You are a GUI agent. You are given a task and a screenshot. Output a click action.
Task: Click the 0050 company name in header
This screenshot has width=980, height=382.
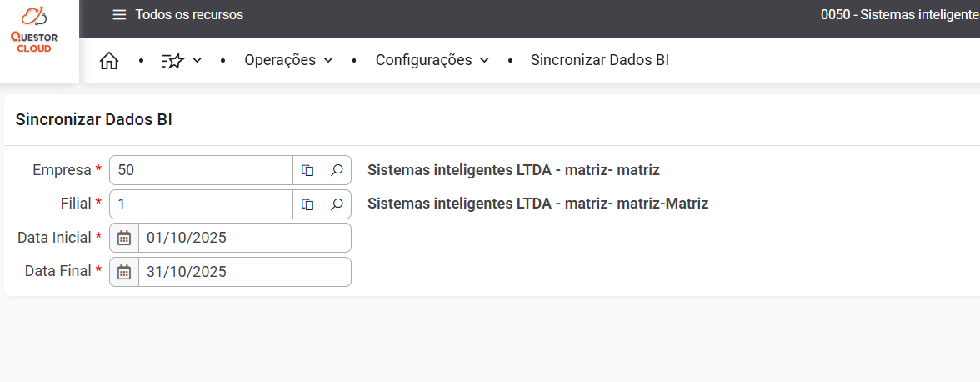coord(900,15)
